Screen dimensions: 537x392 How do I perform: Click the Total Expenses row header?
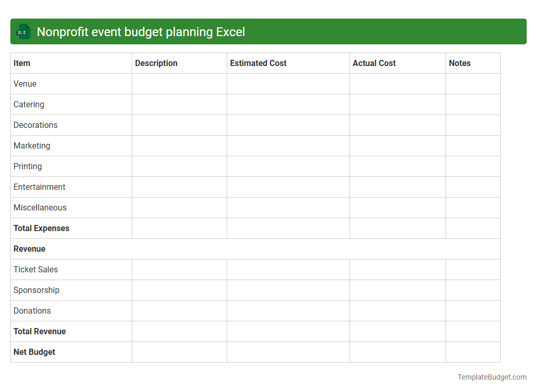click(x=41, y=228)
